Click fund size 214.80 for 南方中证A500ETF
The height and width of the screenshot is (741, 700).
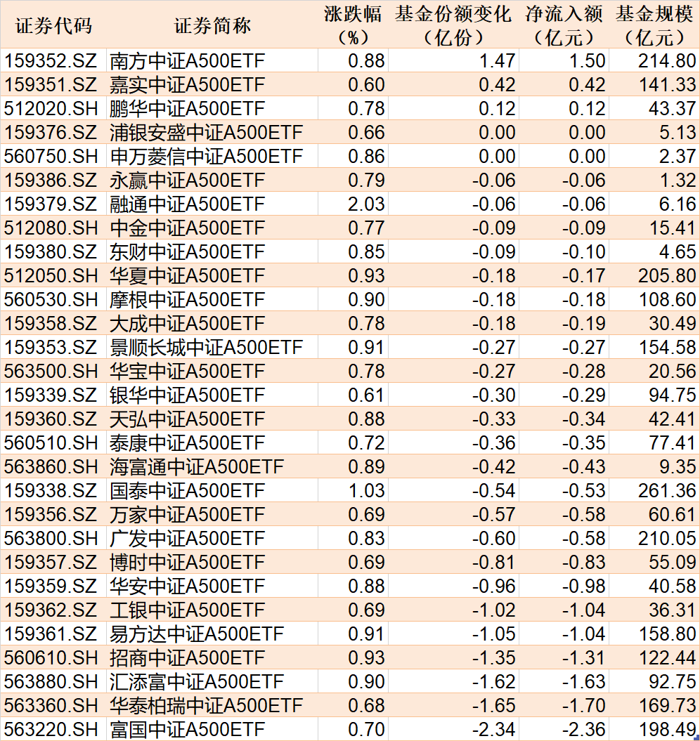667,61
